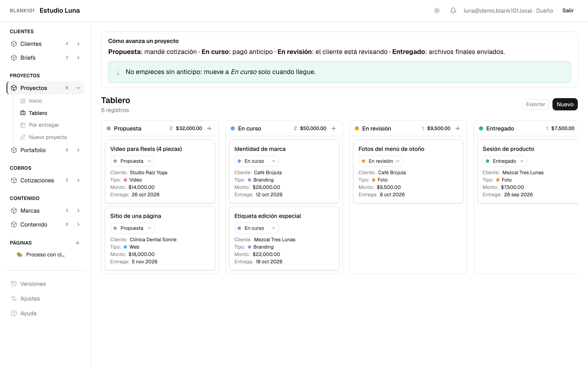Open status dropdown on Identidad de marca card

point(257,161)
